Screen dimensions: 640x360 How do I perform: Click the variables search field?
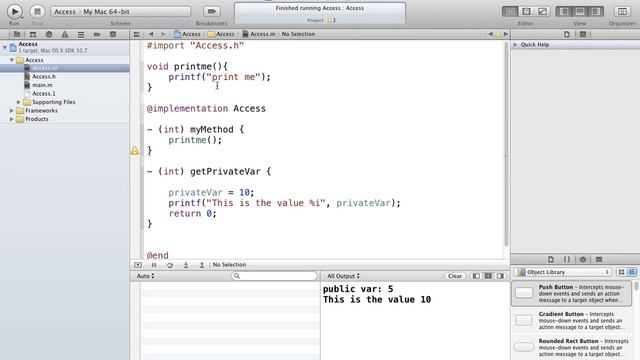[274, 276]
